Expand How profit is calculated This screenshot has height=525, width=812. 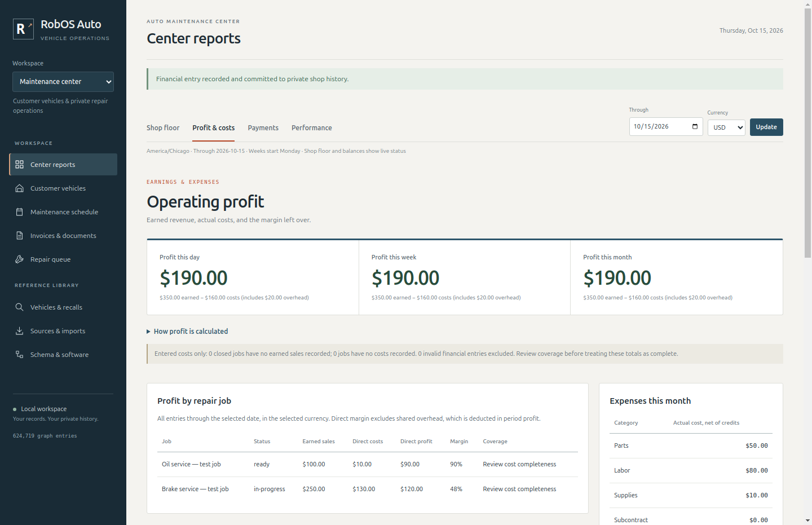[187, 332]
